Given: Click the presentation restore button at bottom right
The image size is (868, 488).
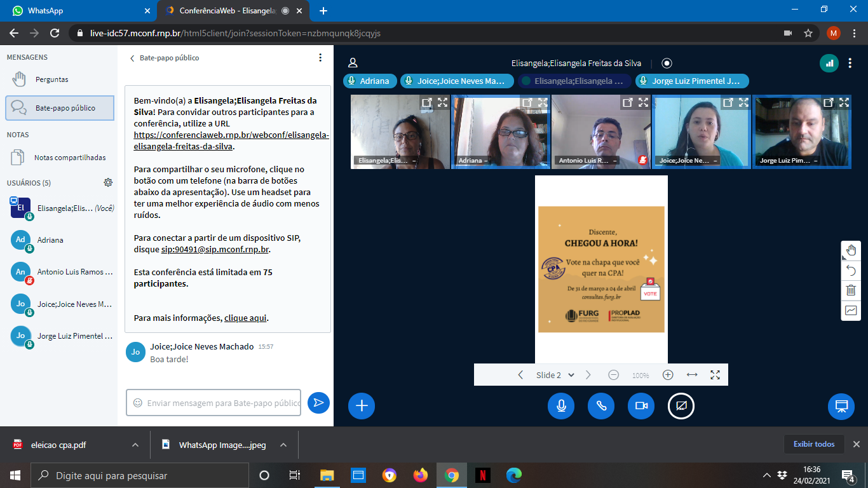Looking at the screenshot, I should [x=841, y=406].
